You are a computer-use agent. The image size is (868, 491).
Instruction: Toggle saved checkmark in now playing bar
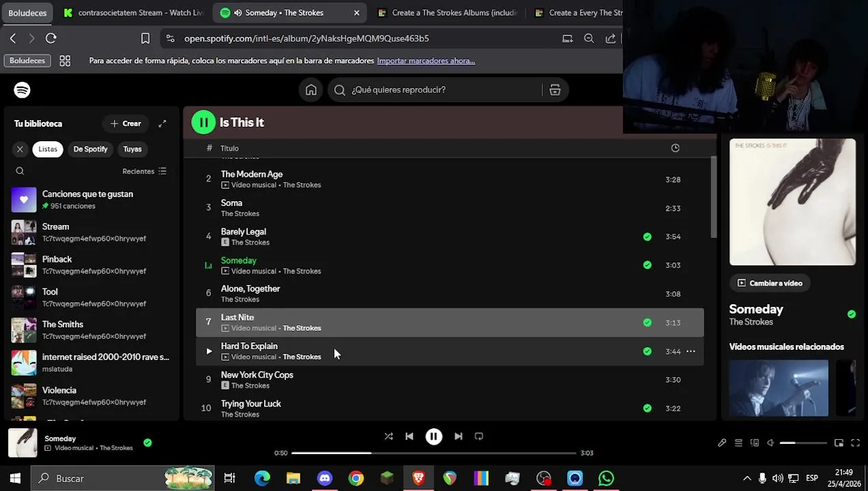point(147,443)
